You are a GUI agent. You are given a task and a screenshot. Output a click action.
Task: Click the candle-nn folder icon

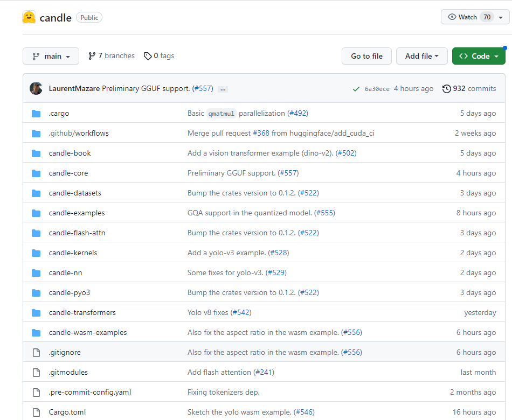point(36,273)
